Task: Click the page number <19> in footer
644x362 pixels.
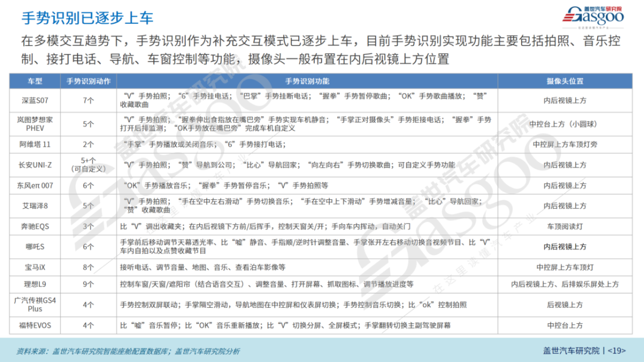Action: [x=617, y=351]
